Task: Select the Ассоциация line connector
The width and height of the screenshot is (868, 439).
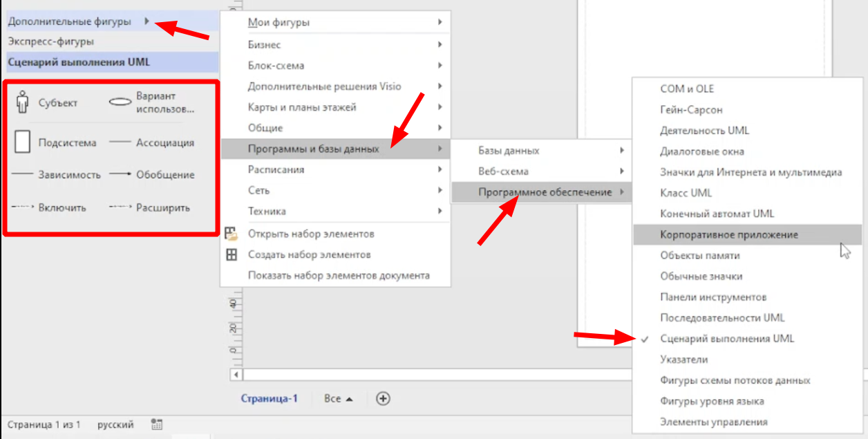Action: (120, 142)
